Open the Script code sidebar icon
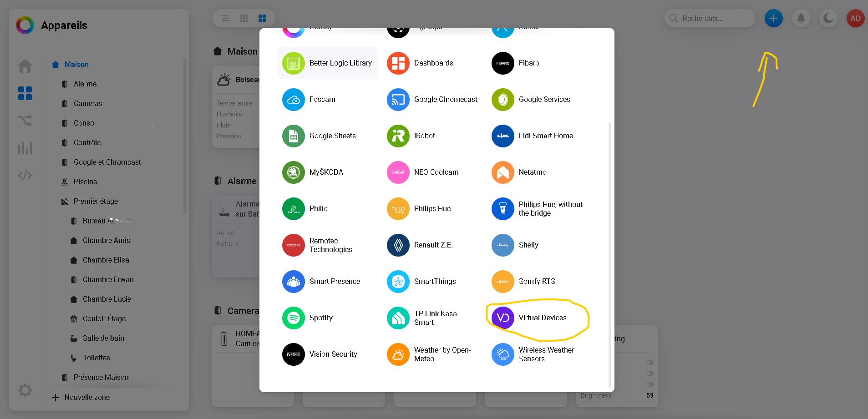Image resolution: width=868 pixels, height=419 pixels. (x=25, y=175)
